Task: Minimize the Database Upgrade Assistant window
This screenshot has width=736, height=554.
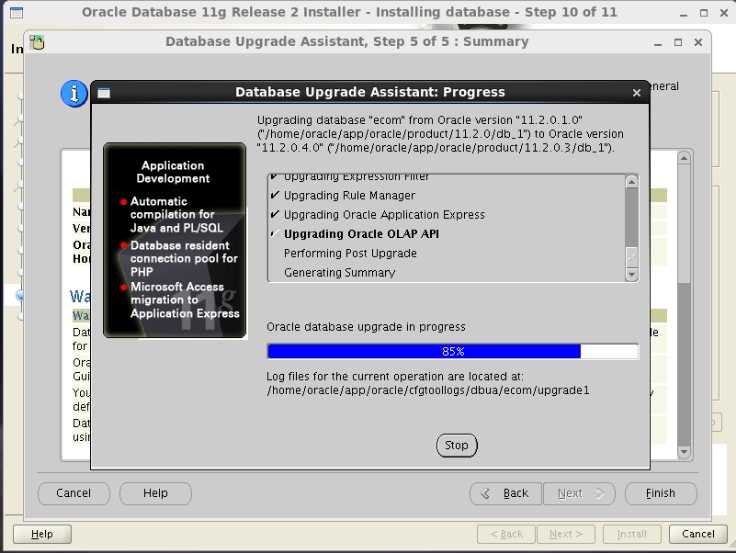Action: tap(658, 43)
